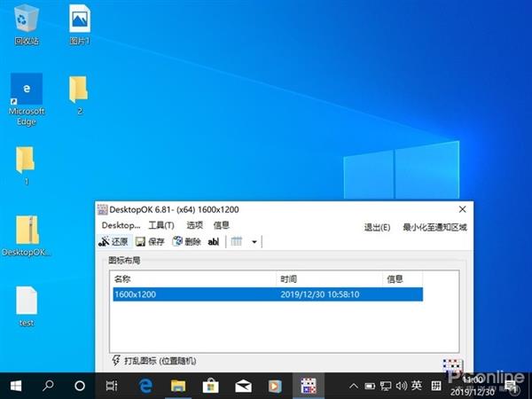Click the 删除 delete toolbar button
532x399 pixels.
click(186, 241)
